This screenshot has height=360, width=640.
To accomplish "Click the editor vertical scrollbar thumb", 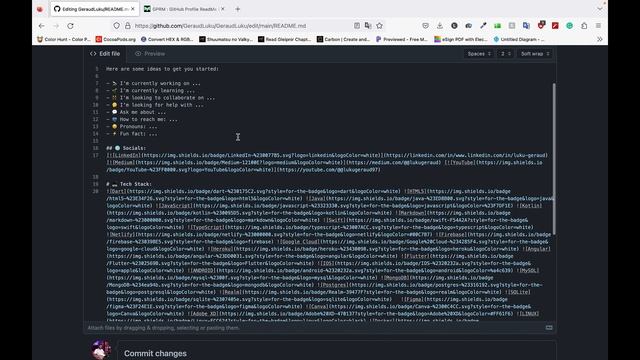I will pyautogui.click(x=554, y=159).
